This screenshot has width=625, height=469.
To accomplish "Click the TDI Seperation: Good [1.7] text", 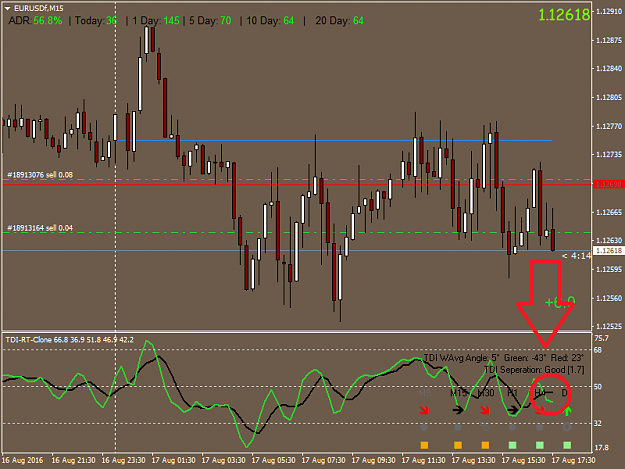I will 534,370.
